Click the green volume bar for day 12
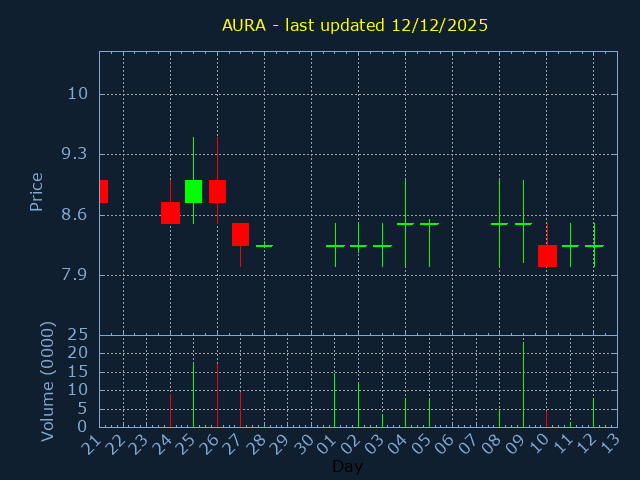 (593, 413)
